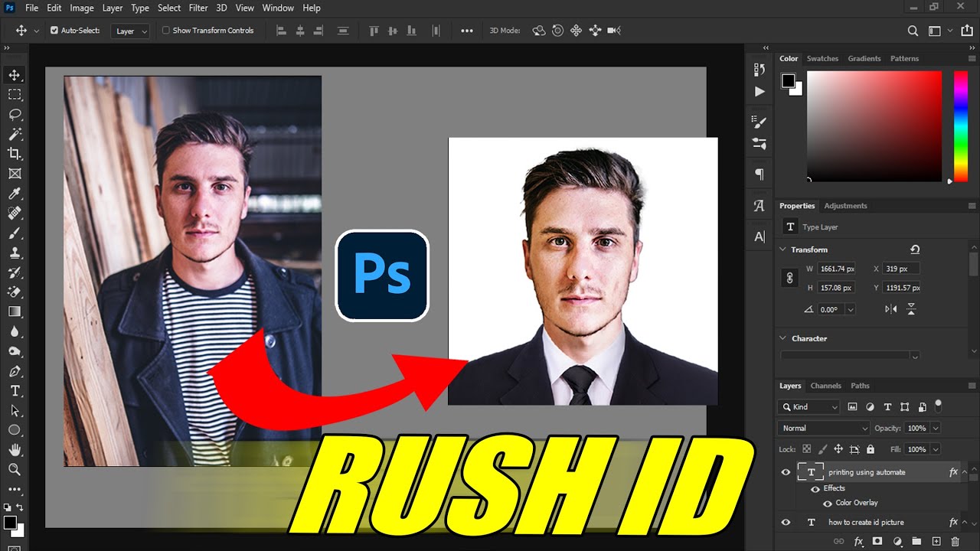The height and width of the screenshot is (551, 980).
Task: Open the Search icon in options bar
Action: point(913,31)
